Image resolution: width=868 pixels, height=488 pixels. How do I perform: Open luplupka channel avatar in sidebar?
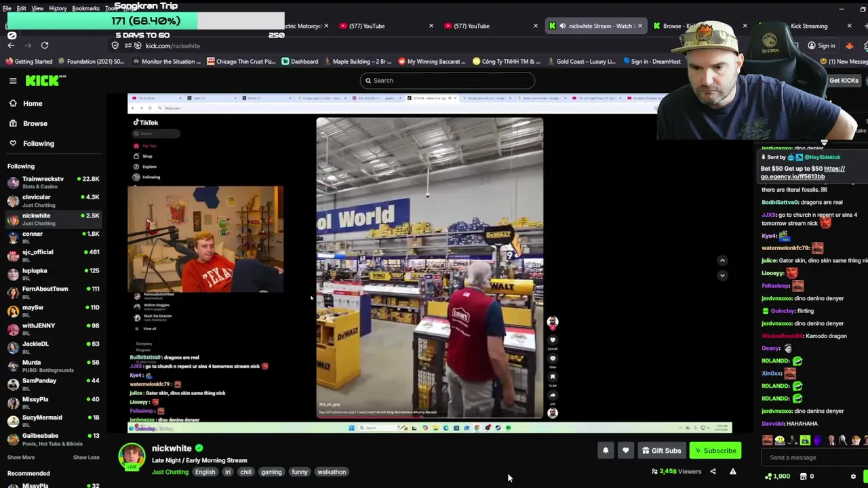point(13,274)
